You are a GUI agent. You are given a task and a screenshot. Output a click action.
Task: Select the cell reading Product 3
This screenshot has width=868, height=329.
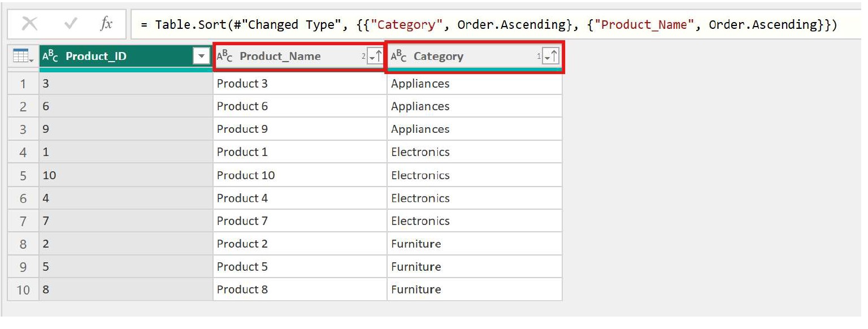pos(300,84)
